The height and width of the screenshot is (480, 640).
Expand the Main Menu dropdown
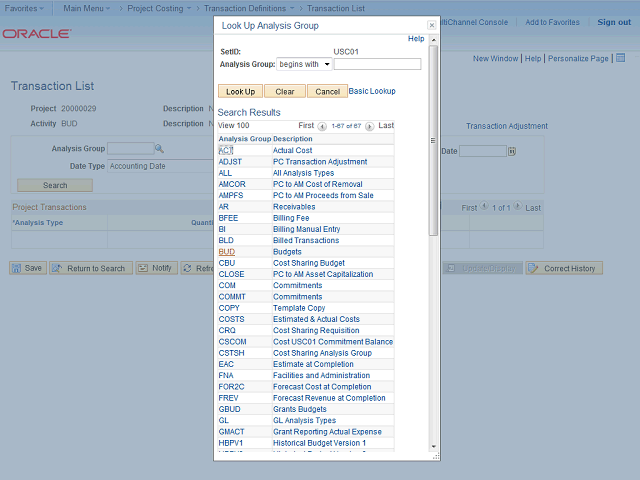click(87, 8)
